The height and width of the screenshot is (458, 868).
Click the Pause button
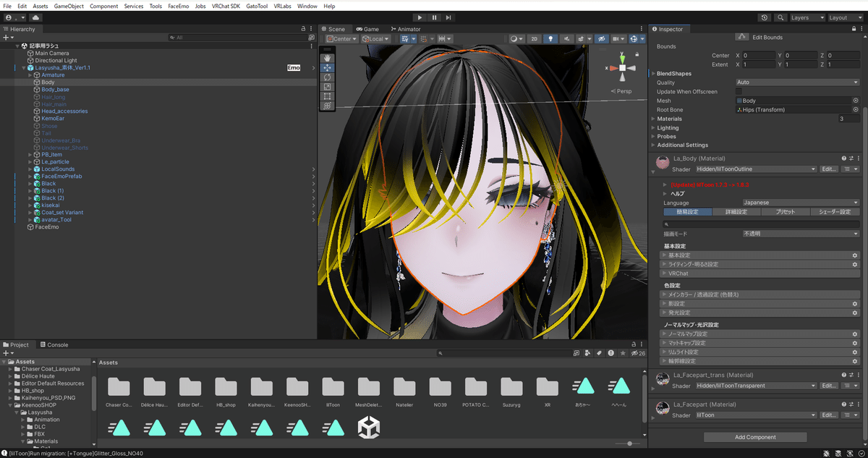click(434, 17)
